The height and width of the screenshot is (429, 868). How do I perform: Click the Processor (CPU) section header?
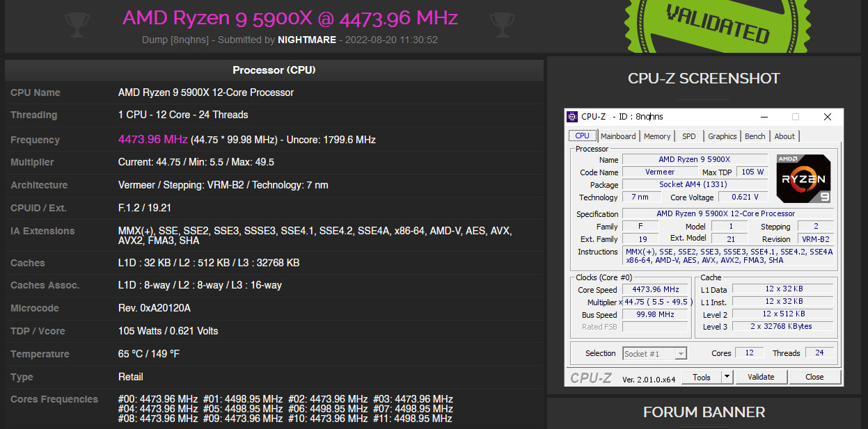(x=274, y=70)
